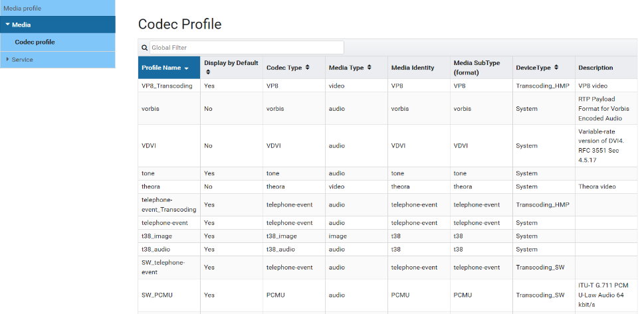
Task: Select the SW_PCMU profile entry
Action: click(156, 295)
